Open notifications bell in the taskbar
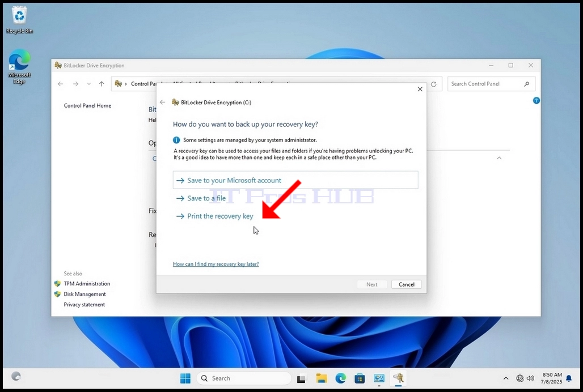The image size is (583, 392). click(x=569, y=378)
